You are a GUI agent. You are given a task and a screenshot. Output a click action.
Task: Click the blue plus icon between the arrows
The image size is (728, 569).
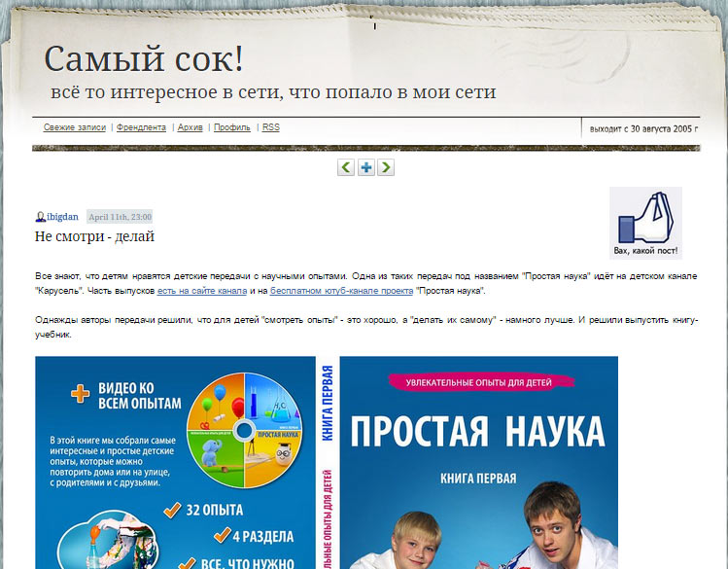(x=365, y=167)
